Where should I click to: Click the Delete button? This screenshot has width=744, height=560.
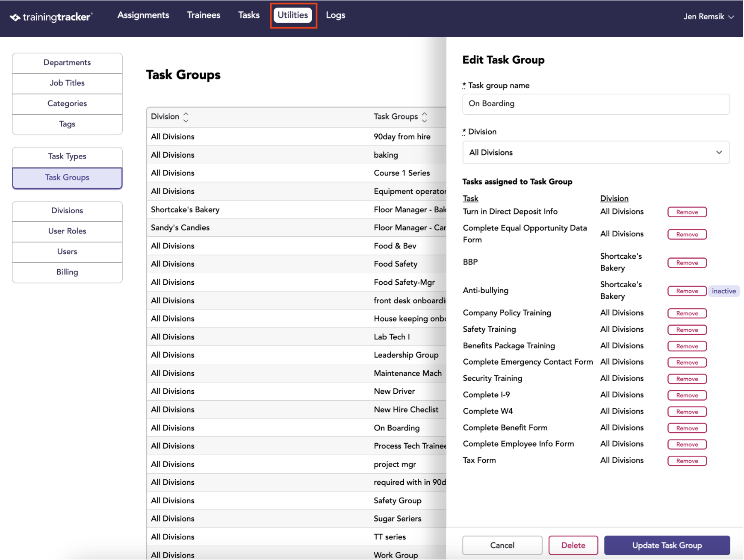[573, 545]
